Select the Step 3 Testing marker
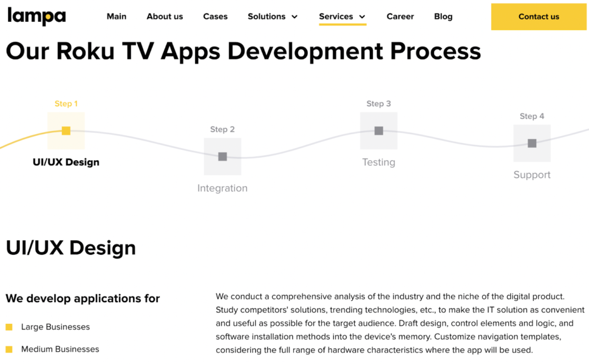Screen dimensions: 589x364 click(x=378, y=130)
